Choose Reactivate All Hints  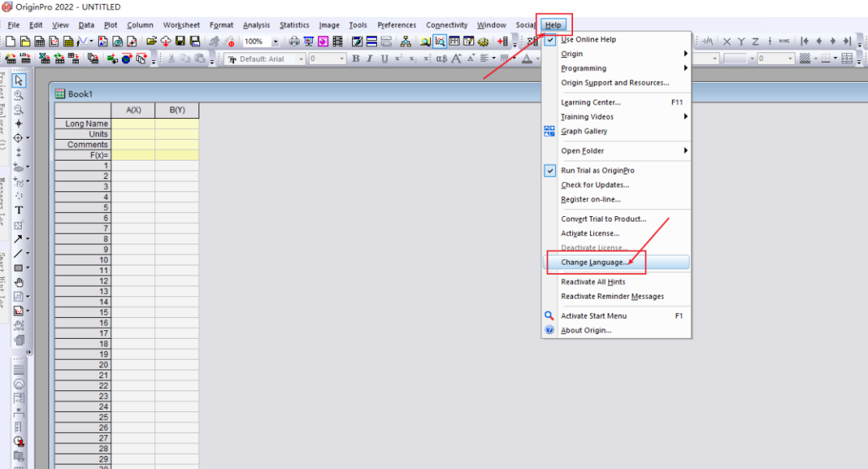[616, 282]
